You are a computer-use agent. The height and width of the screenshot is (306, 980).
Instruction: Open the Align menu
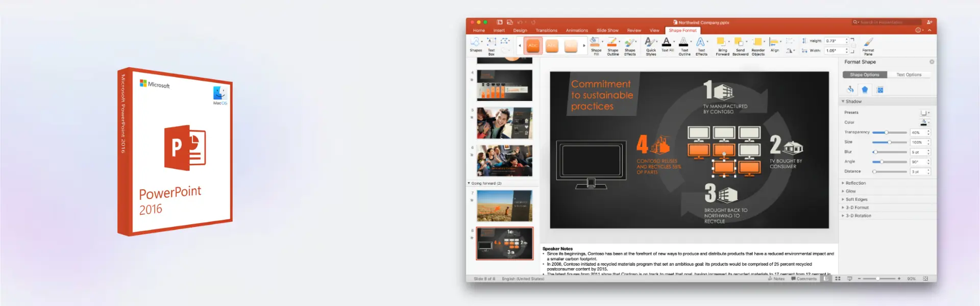point(775,45)
